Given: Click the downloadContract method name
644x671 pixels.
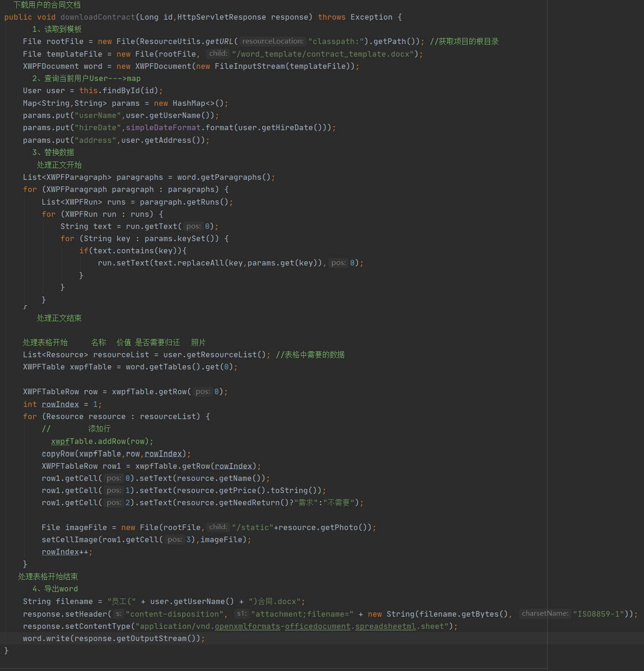Looking at the screenshot, I should [x=98, y=17].
